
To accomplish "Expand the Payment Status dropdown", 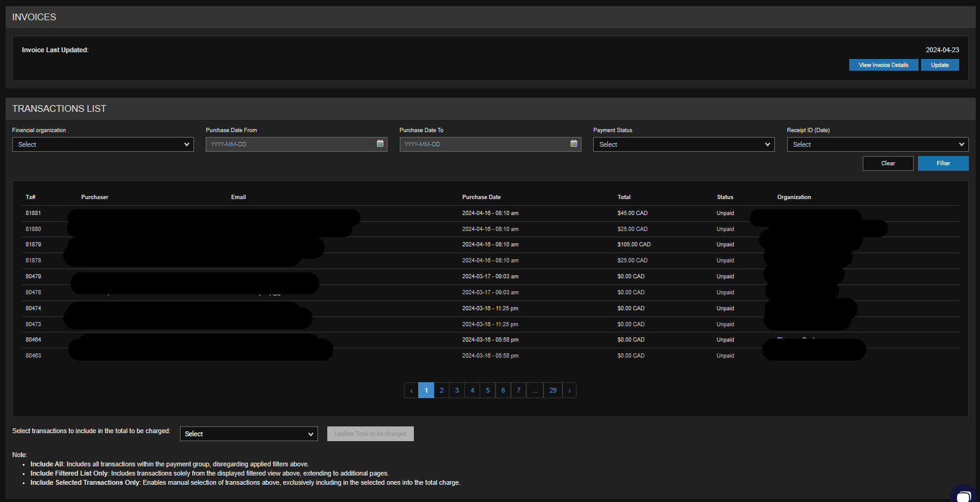I will [683, 144].
